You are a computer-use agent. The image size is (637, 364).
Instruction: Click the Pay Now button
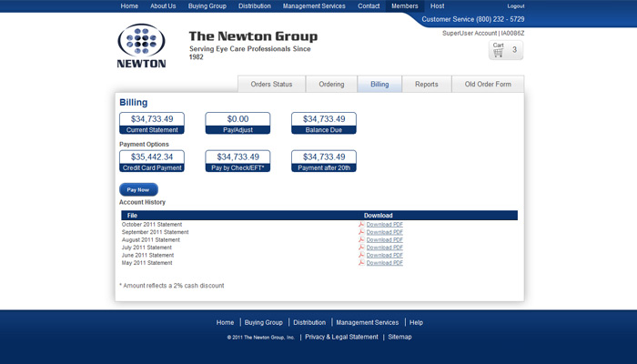[138, 189]
